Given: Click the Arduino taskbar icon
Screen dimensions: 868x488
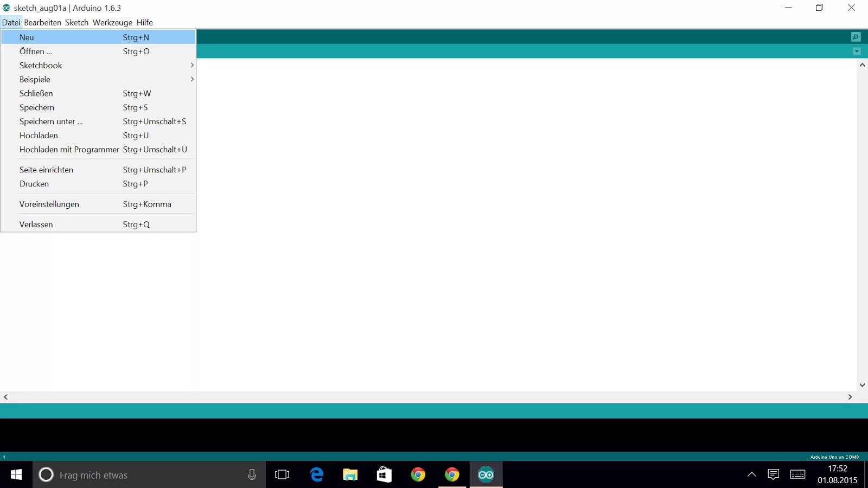Looking at the screenshot, I should click(x=486, y=475).
